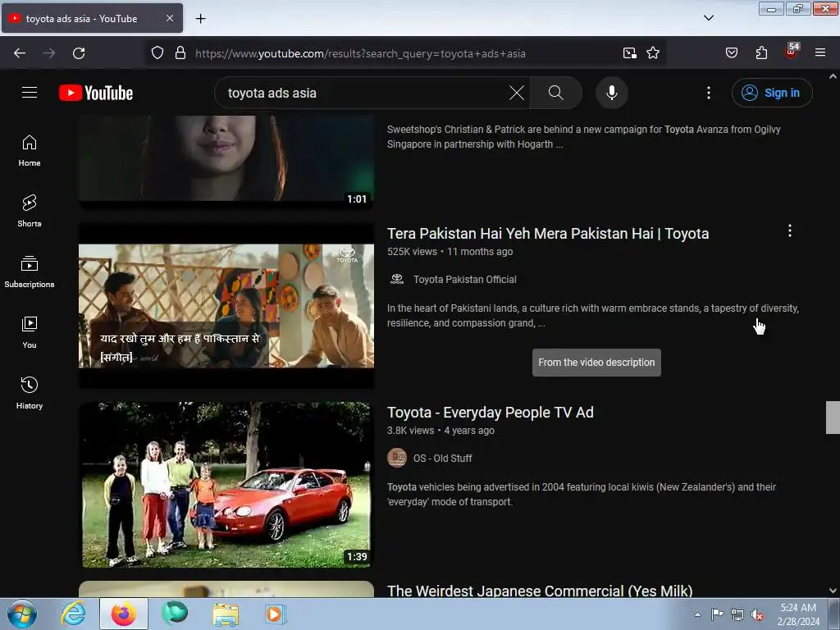Click OS - Old Stuff channel avatar

pos(396,458)
